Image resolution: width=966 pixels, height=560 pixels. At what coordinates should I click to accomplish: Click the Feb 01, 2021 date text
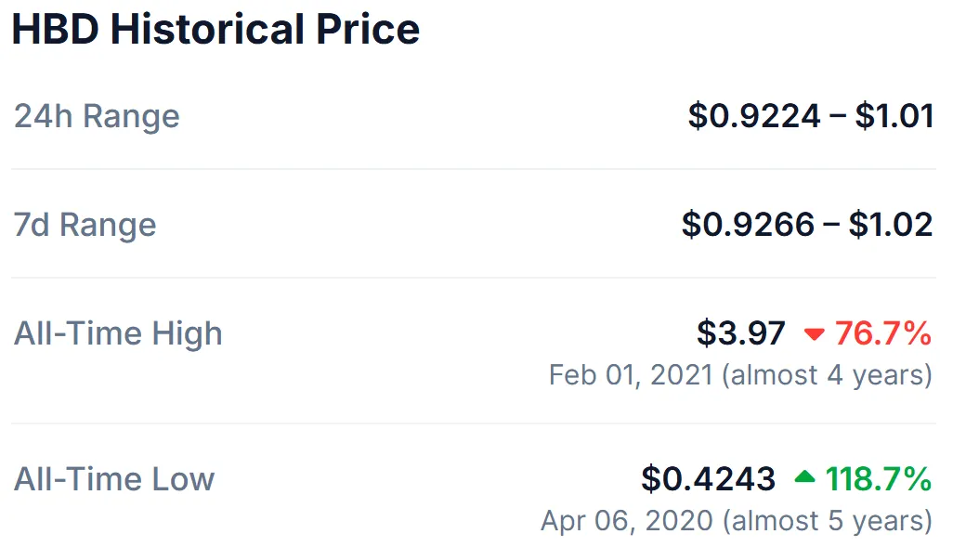[x=631, y=374]
